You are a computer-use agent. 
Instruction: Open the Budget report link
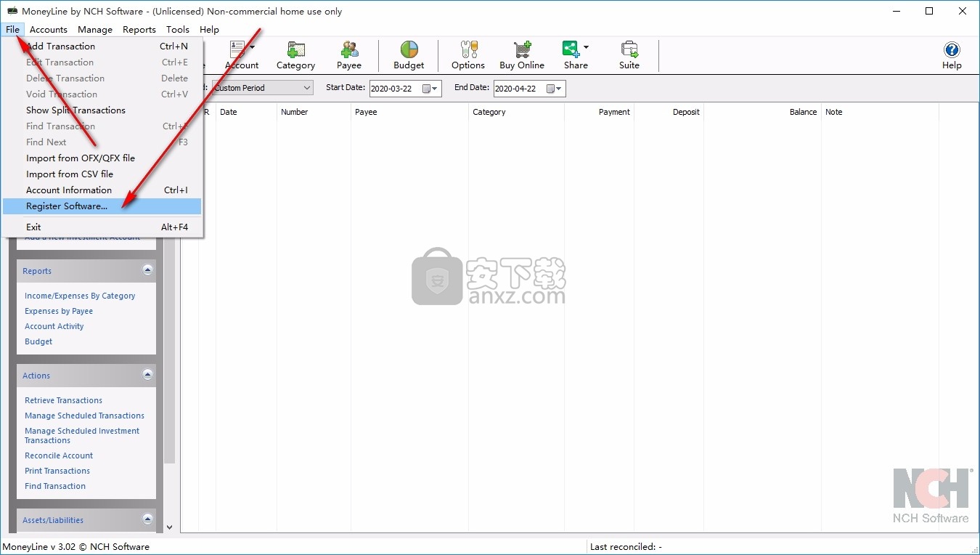click(38, 341)
